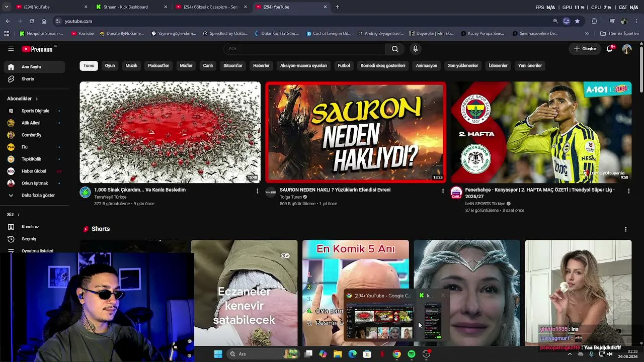Select the 'Oyun' filter chip

pyautogui.click(x=110, y=65)
